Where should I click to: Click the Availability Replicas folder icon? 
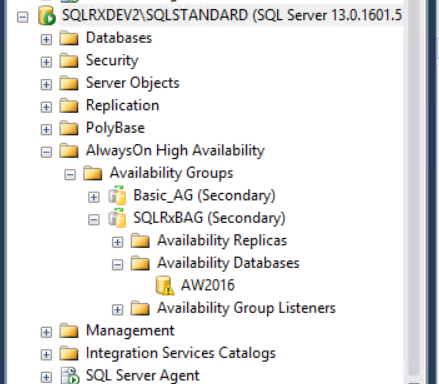click(x=140, y=241)
